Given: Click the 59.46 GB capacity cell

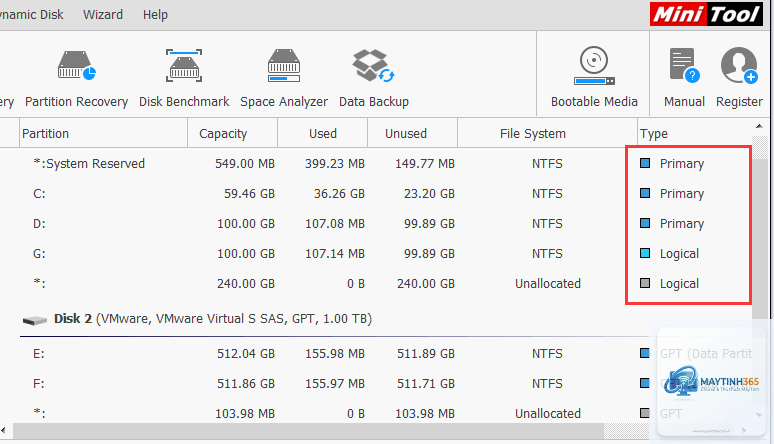Looking at the screenshot, I should tap(249, 194).
